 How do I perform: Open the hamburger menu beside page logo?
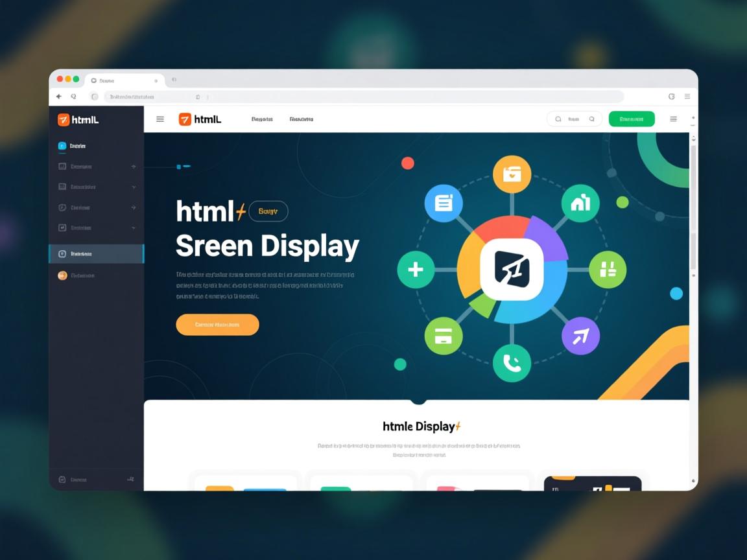click(160, 119)
